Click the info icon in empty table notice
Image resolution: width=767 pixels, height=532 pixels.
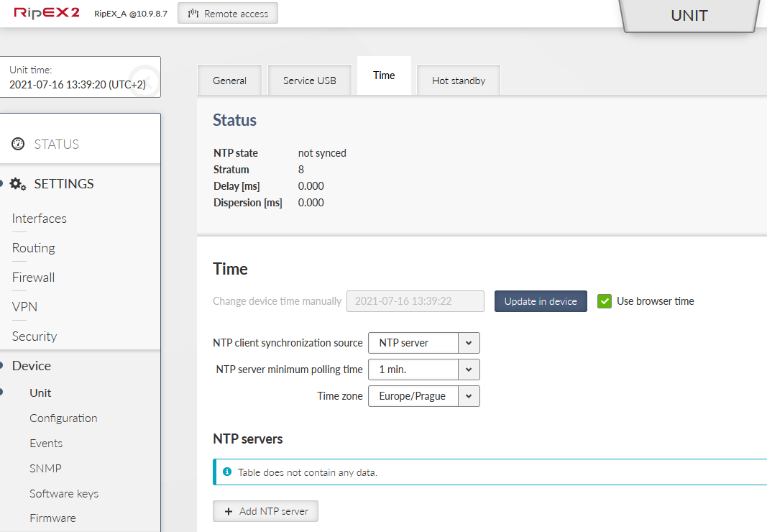pos(227,472)
